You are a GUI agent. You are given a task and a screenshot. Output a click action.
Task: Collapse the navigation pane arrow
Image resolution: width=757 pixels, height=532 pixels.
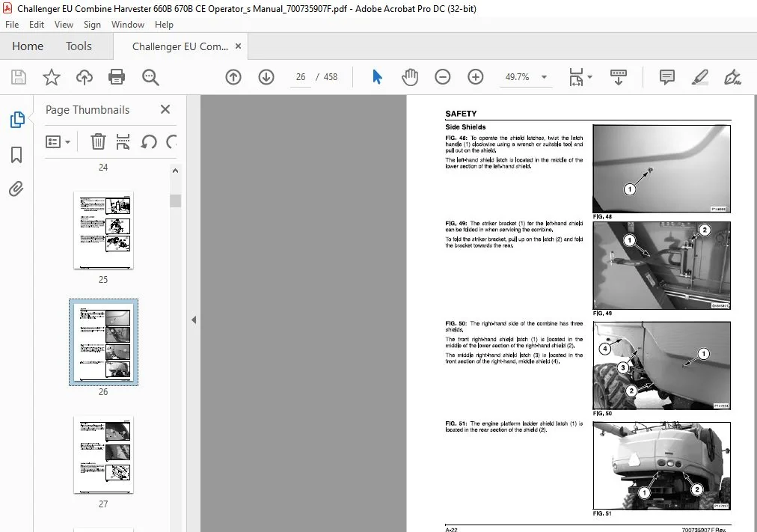click(x=194, y=319)
